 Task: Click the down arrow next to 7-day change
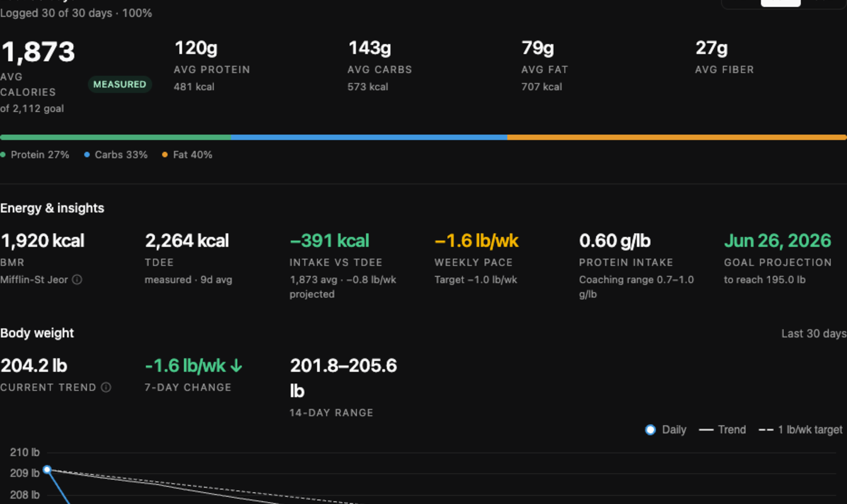pos(237,366)
